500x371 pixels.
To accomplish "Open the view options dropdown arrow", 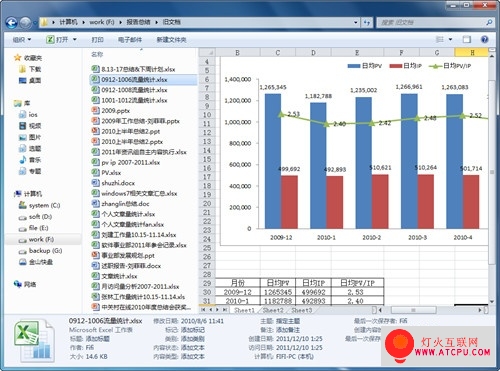I will click(x=450, y=39).
